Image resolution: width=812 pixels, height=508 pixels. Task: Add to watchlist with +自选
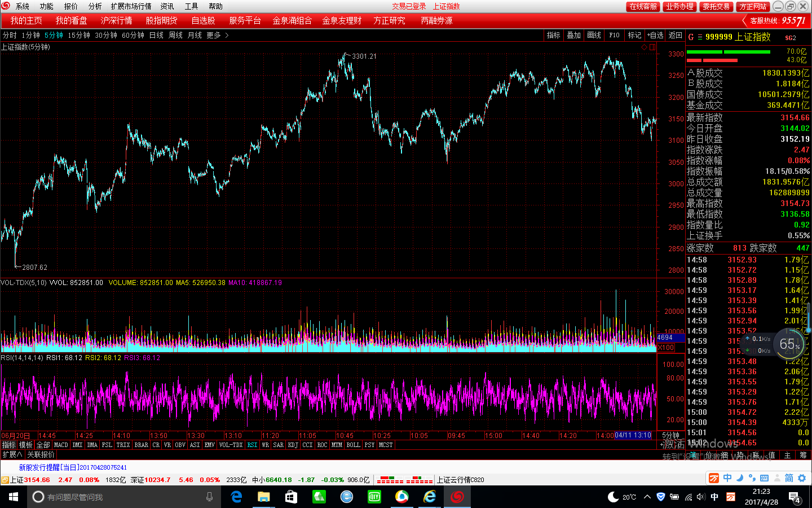point(655,35)
